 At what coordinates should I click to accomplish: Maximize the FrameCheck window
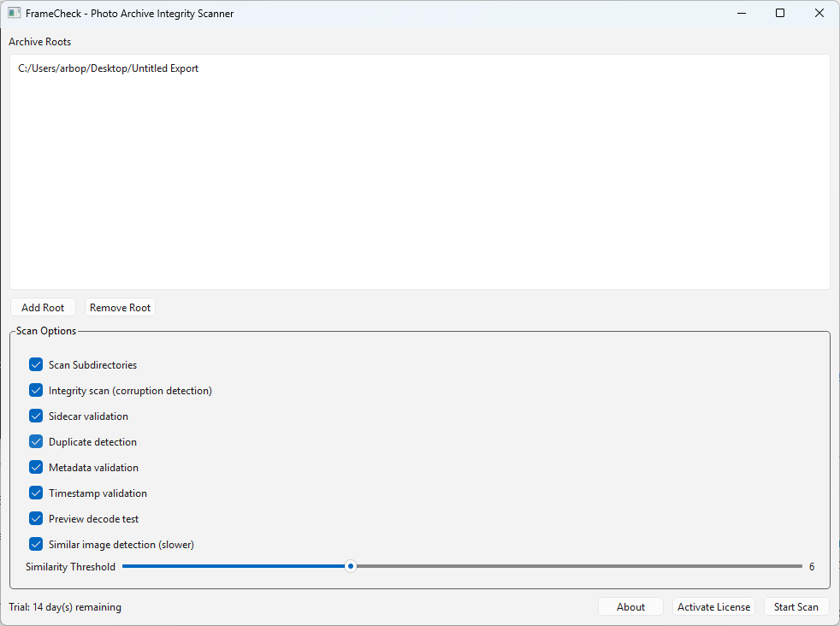click(x=779, y=13)
